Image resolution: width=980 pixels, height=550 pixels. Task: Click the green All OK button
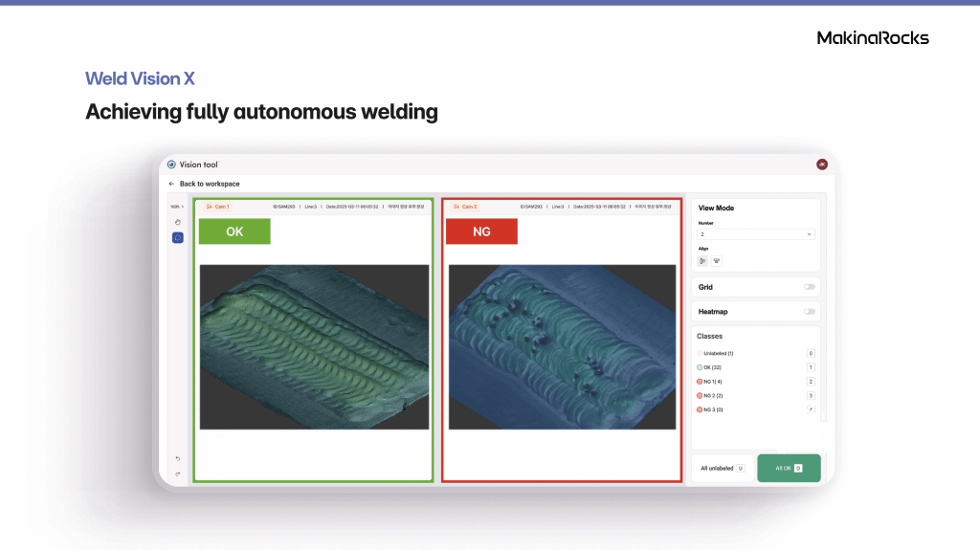pyautogui.click(x=789, y=468)
